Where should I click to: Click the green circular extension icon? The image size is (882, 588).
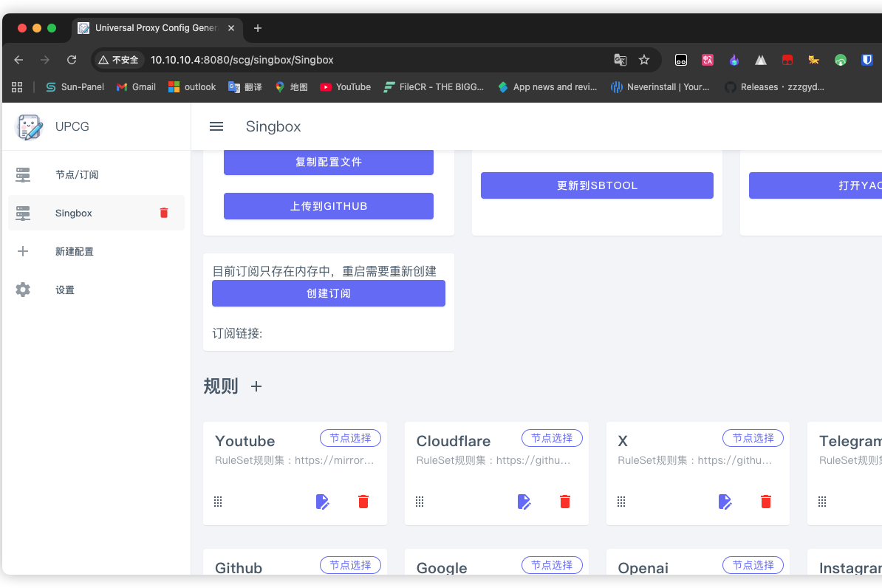coord(841,60)
